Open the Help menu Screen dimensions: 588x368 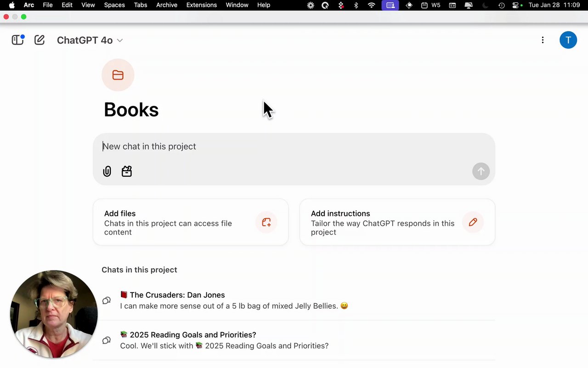pyautogui.click(x=264, y=5)
